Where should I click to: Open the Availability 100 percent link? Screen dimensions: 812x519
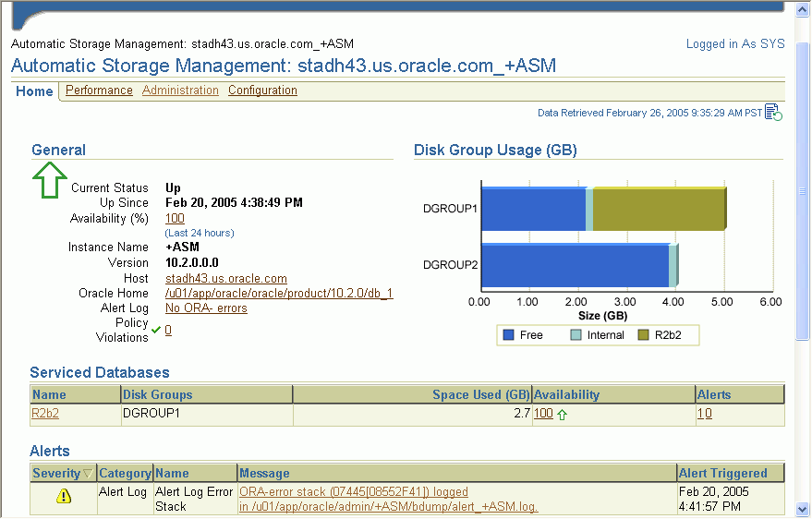[x=175, y=219]
